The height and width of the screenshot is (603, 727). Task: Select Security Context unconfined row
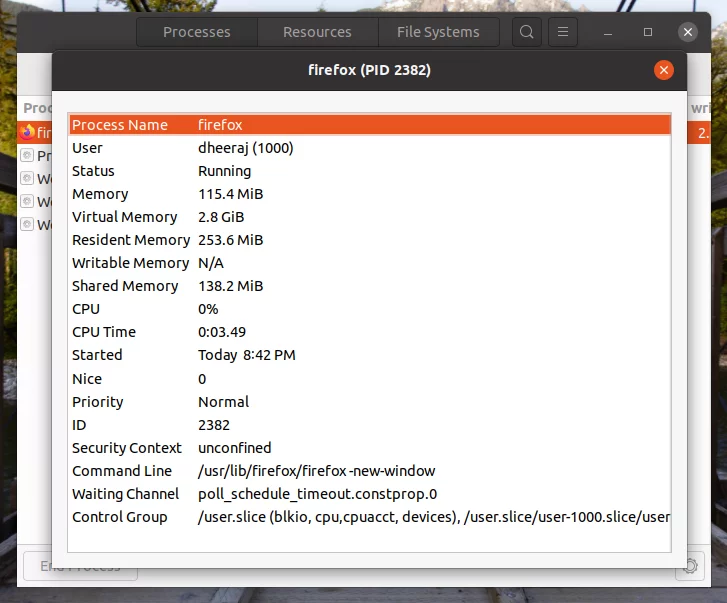pos(370,448)
